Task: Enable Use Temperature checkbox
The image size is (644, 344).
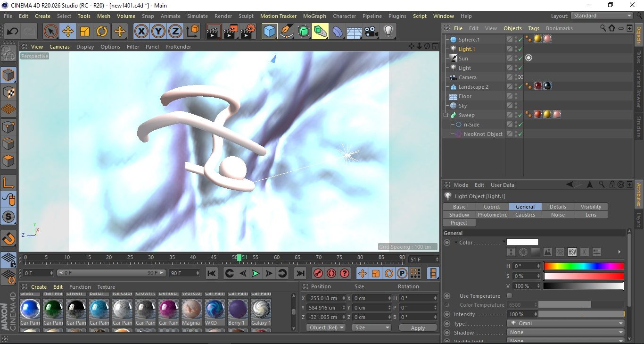Action: pyautogui.click(x=509, y=296)
